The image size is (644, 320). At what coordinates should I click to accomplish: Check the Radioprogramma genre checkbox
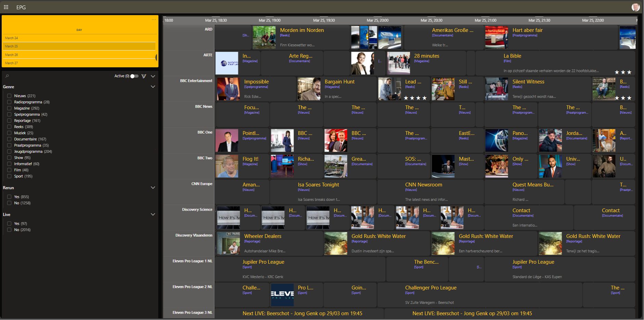click(9, 102)
